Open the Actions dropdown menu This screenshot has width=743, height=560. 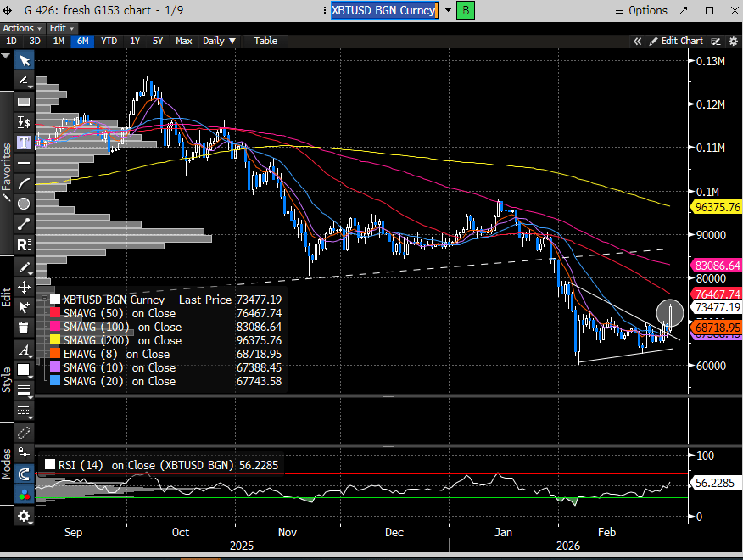(x=22, y=28)
